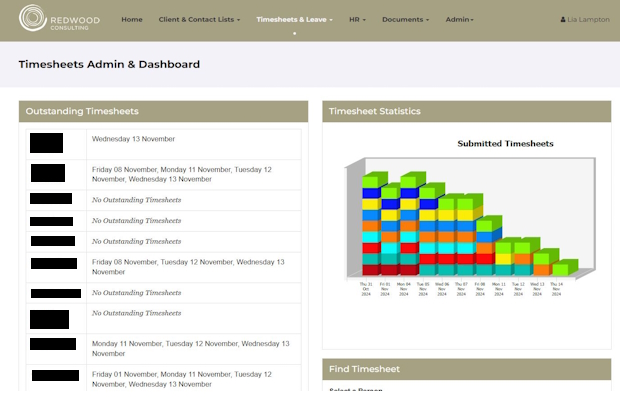Expand the Timesheets & Leave dropdown

pyautogui.click(x=294, y=19)
